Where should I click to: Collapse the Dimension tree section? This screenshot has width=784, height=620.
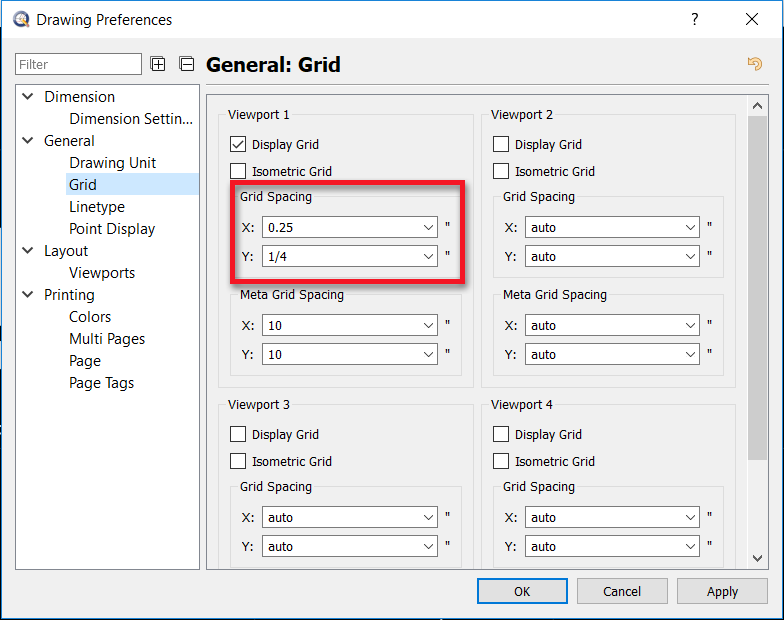(x=27, y=97)
